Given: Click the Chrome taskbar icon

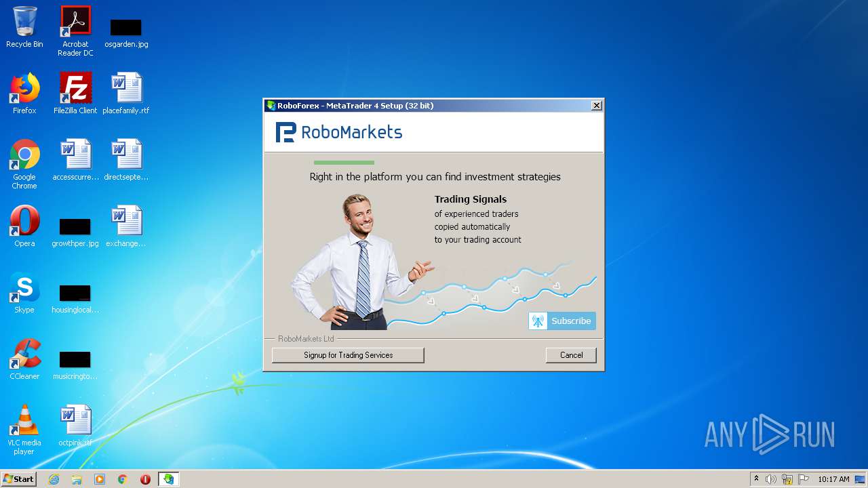Looking at the screenshot, I should tap(123, 479).
